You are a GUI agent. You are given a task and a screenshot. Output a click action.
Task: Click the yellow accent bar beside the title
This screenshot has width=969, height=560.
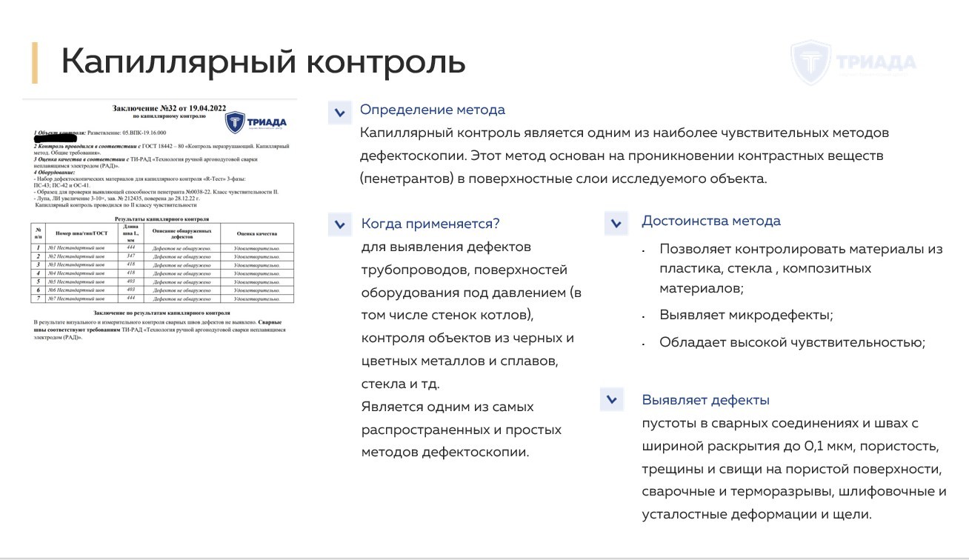(36, 63)
